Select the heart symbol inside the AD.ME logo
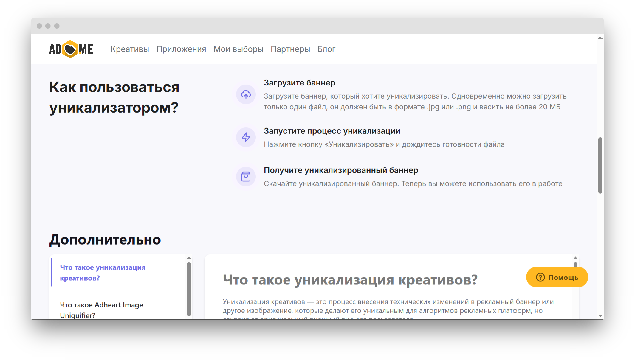635x364 pixels. pyautogui.click(x=70, y=50)
